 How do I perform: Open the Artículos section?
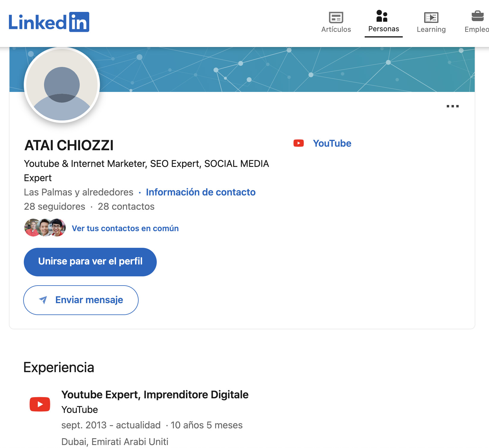336,22
